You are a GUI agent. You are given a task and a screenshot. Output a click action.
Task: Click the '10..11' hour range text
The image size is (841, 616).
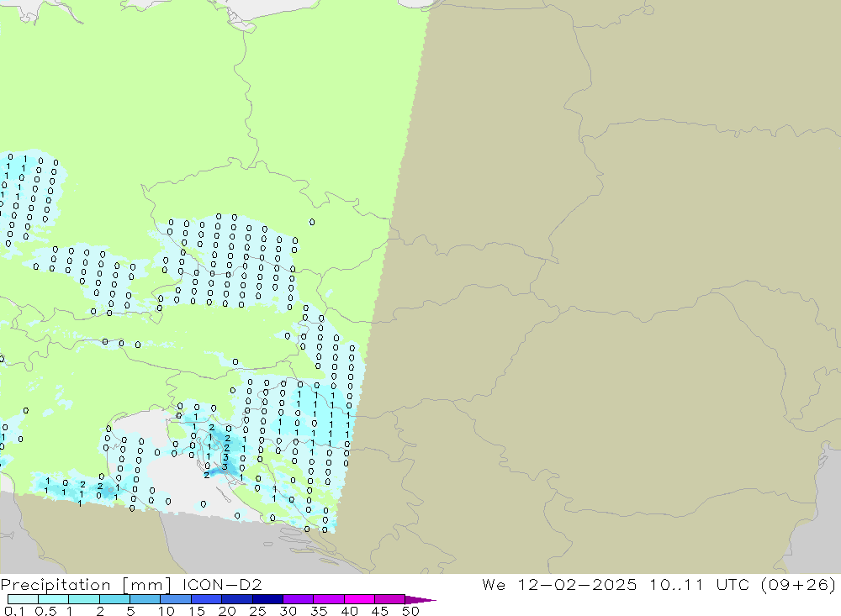(x=676, y=584)
